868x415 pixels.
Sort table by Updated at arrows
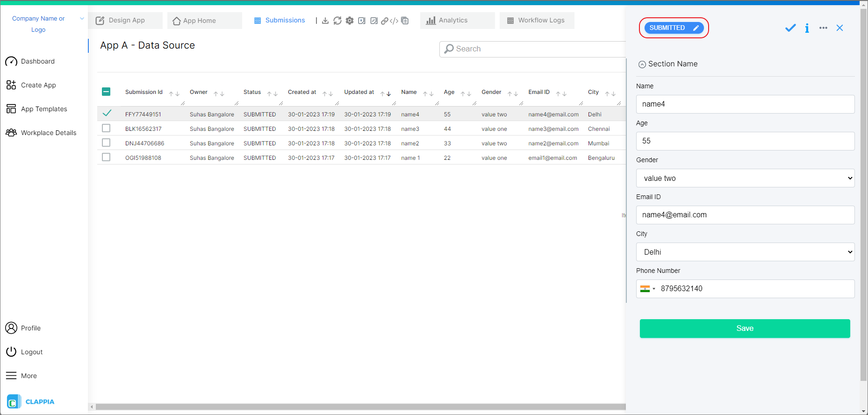pyautogui.click(x=386, y=93)
